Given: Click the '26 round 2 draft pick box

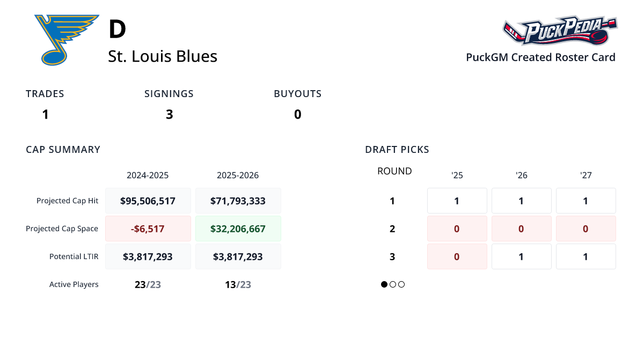Looking at the screenshot, I should 521,229.
